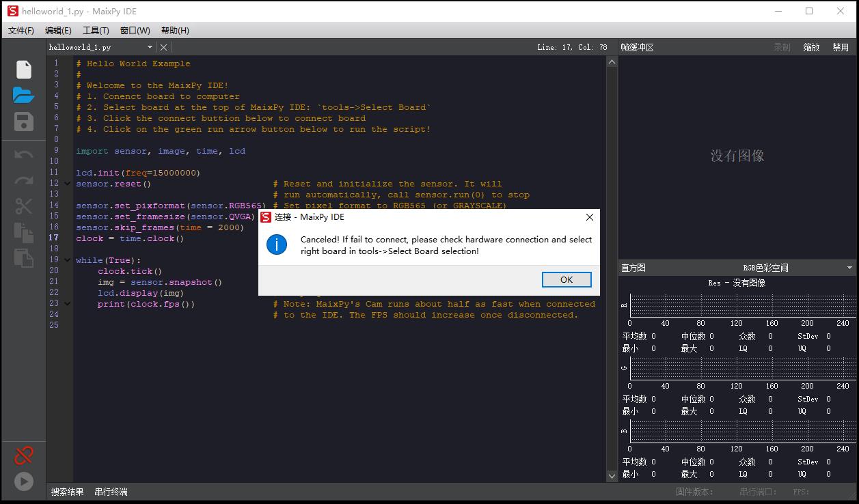Click the Line: 17, Col: 78 indicator
This screenshot has height=504, width=859.
(572, 47)
